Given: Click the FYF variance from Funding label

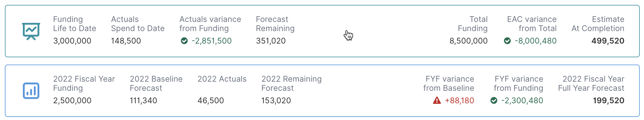Looking at the screenshot, I should click(518, 83).
